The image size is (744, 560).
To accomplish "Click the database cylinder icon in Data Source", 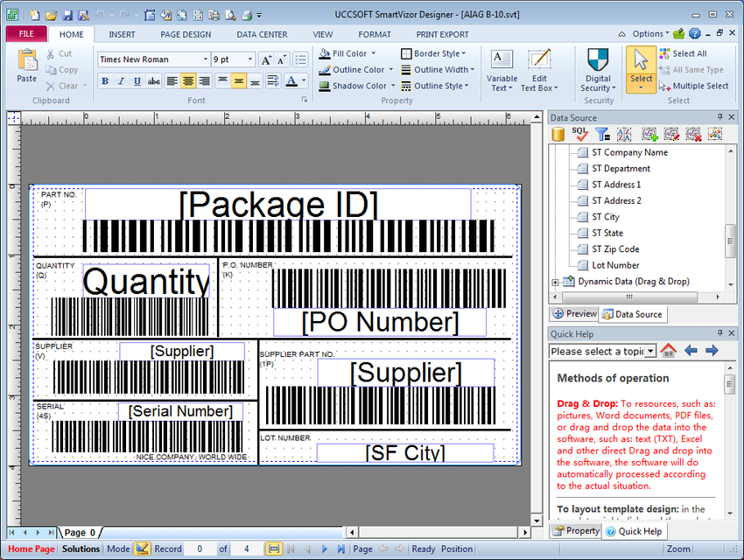I will tap(558, 134).
